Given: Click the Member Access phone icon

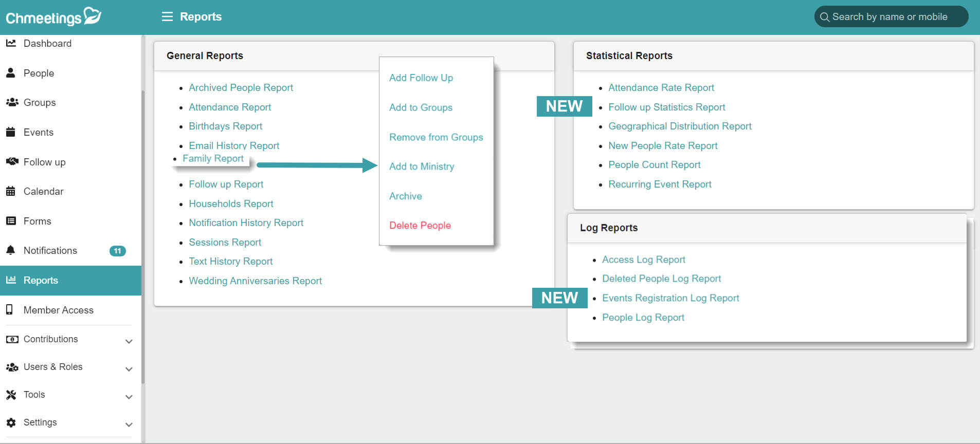Looking at the screenshot, I should click(x=9, y=310).
